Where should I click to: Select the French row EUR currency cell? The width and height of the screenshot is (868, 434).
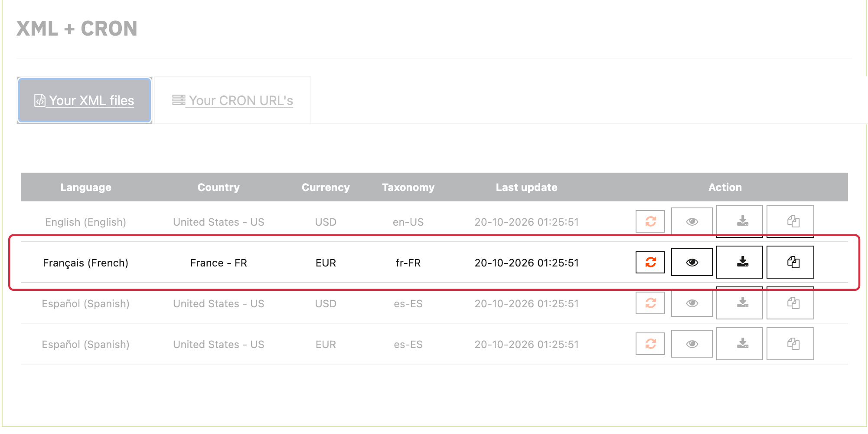click(326, 263)
